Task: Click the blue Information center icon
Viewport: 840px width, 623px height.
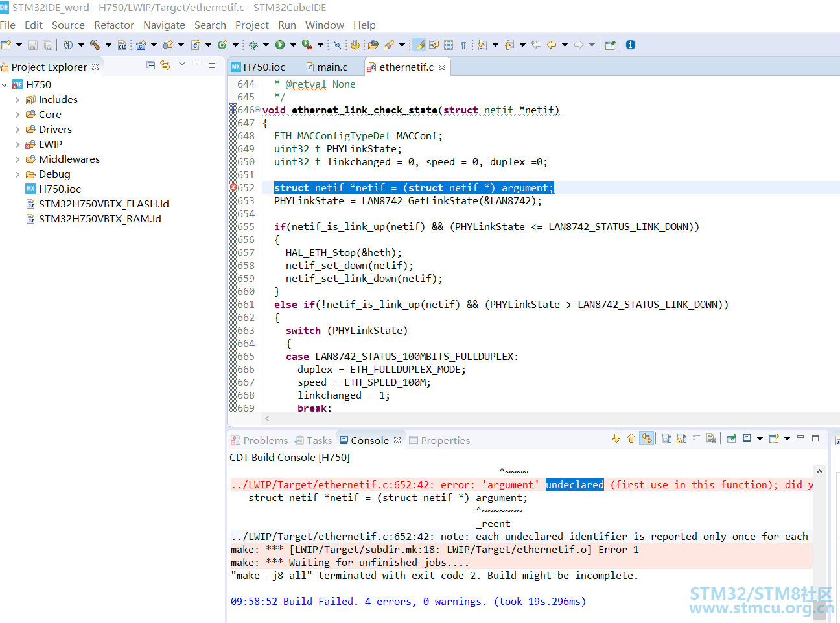Action: (631, 45)
